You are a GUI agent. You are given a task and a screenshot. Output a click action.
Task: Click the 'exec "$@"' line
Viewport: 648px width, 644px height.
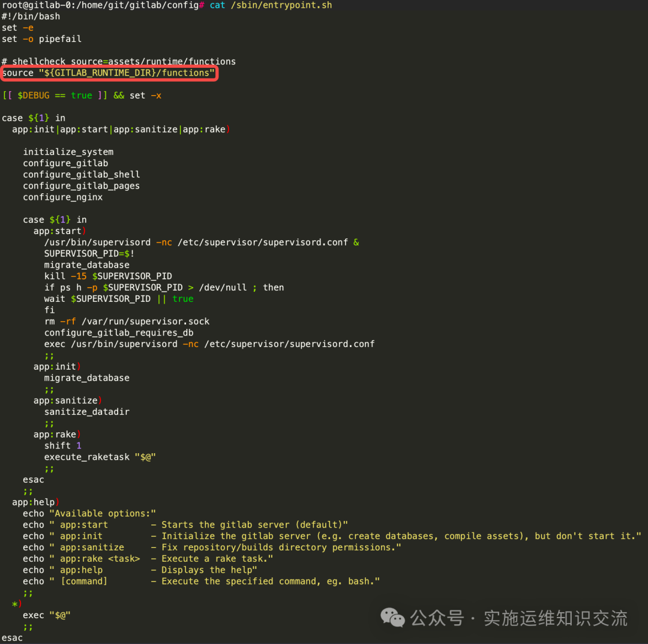pyautogui.click(x=47, y=615)
